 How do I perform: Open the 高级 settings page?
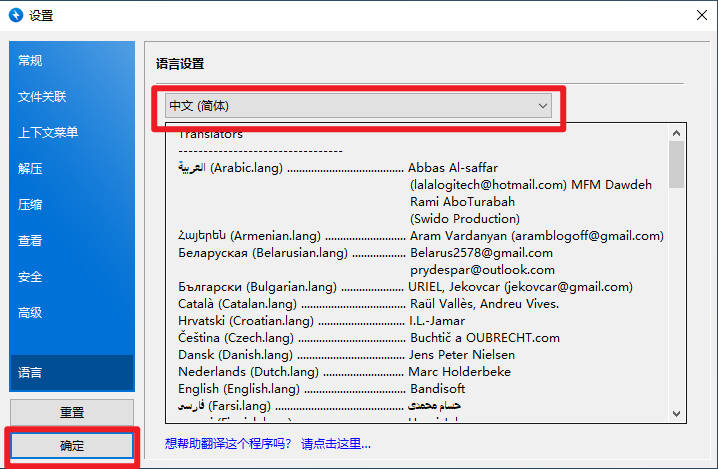coord(30,313)
